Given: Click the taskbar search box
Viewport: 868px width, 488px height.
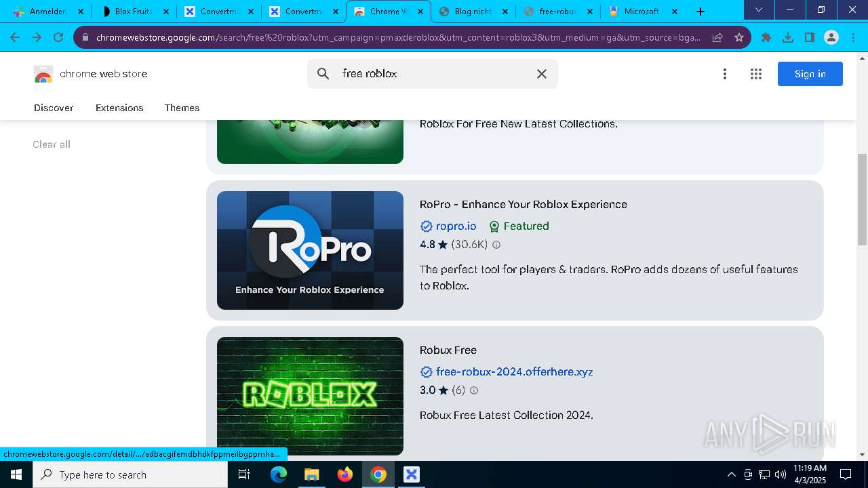Looking at the screenshot, I should tap(130, 474).
